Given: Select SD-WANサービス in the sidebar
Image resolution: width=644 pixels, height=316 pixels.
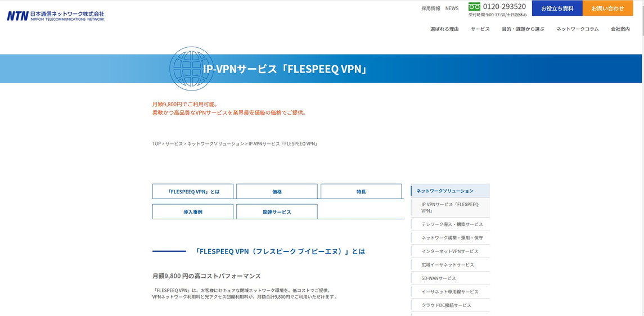Looking at the screenshot, I should [438, 278].
